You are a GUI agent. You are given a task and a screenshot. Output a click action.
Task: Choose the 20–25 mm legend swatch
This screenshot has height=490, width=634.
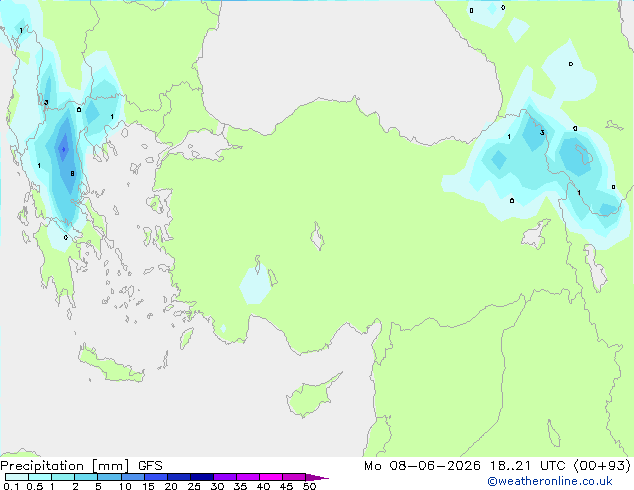(179, 477)
